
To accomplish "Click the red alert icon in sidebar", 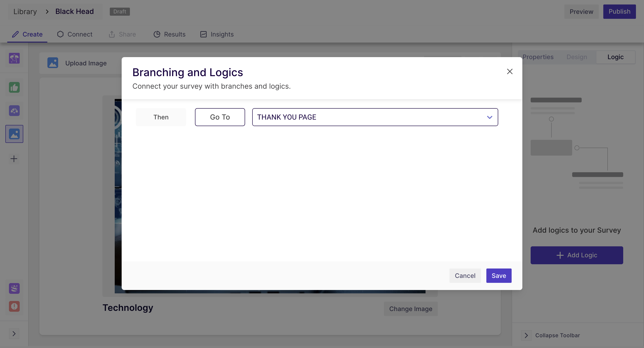I will point(14,306).
